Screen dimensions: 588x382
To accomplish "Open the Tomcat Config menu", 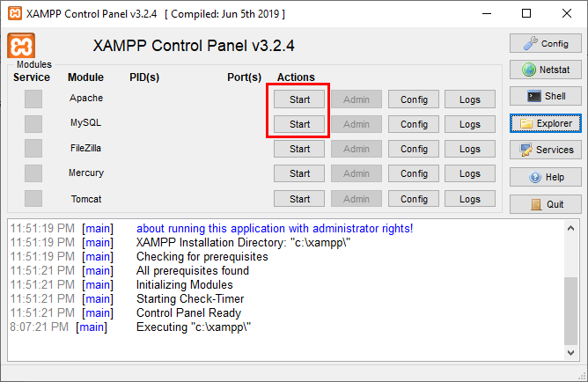I will [x=414, y=199].
